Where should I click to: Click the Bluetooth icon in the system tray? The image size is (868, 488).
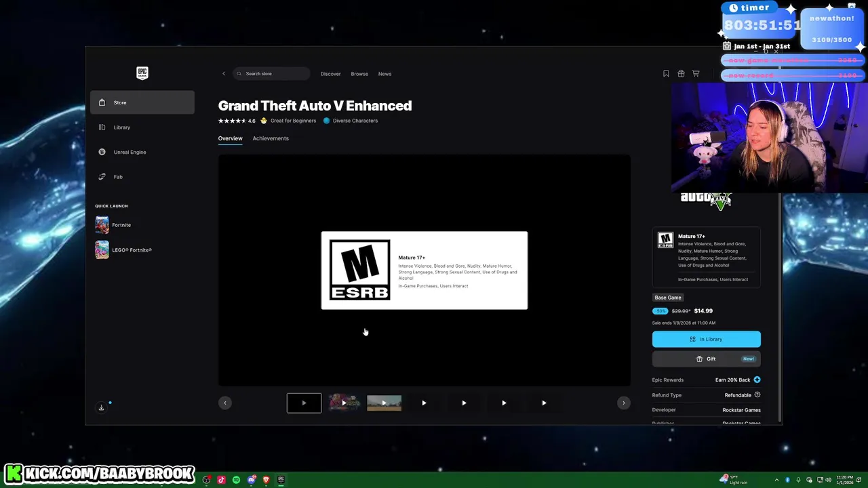click(x=788, y=480)
